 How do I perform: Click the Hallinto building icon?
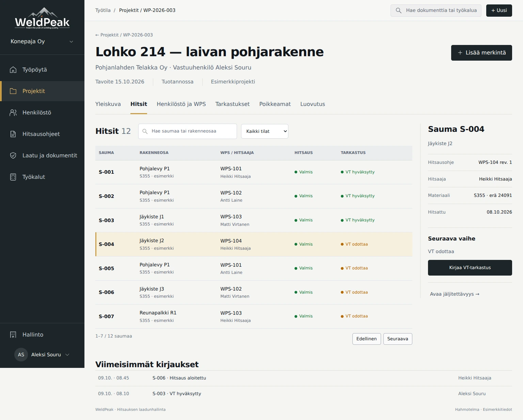[13, 335]
